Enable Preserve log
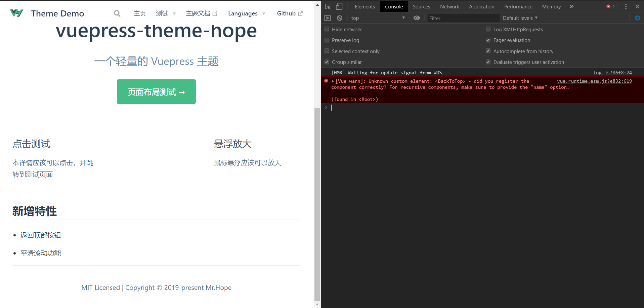Screen dimensions: 644x308 327,40
